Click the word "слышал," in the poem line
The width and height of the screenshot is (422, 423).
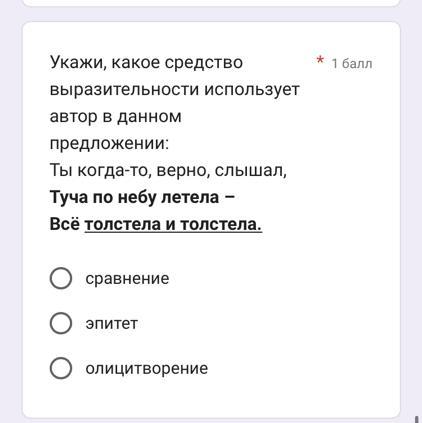tap(251, 170)
